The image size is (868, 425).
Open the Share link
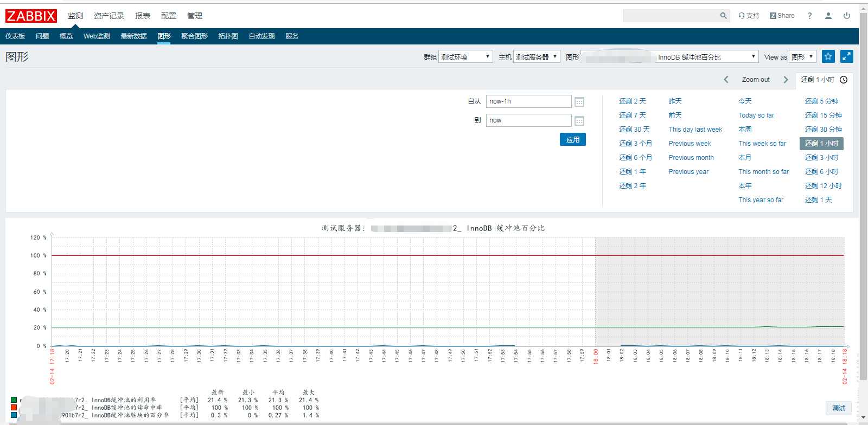click(x=782, y=16)
